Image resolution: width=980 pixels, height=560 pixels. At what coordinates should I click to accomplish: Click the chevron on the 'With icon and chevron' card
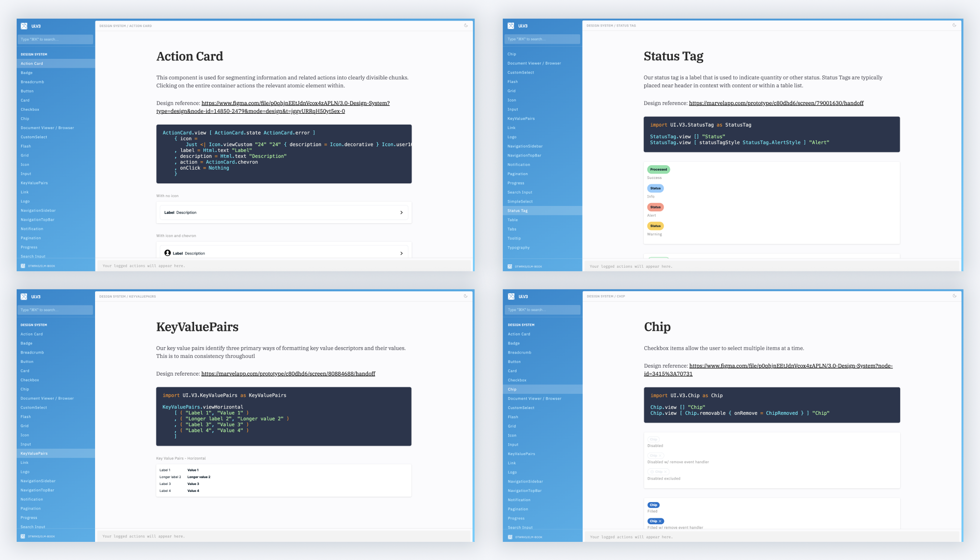pos(401,254)
